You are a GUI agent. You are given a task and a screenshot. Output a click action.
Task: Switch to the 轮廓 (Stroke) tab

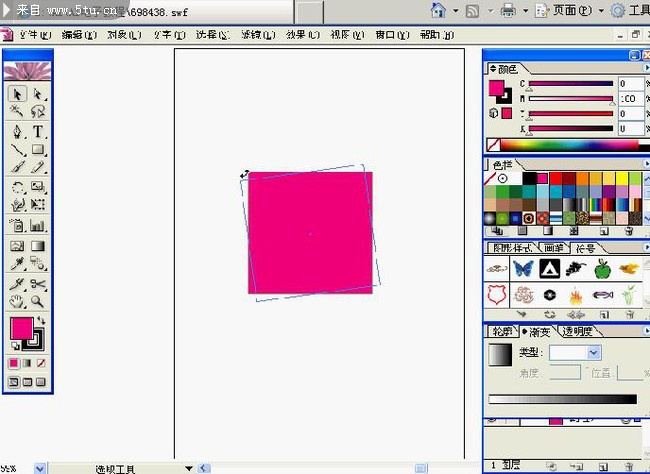[501, 331]
